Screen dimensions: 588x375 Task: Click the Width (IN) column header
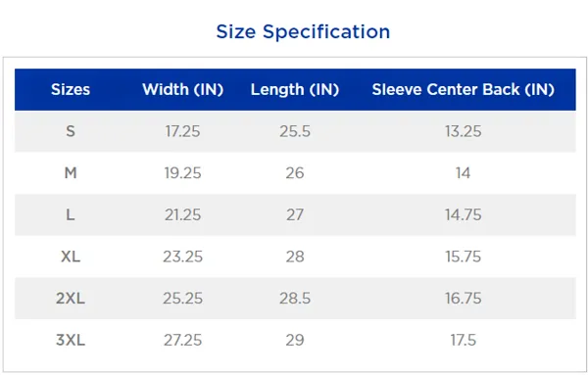(x=182, y=89)
